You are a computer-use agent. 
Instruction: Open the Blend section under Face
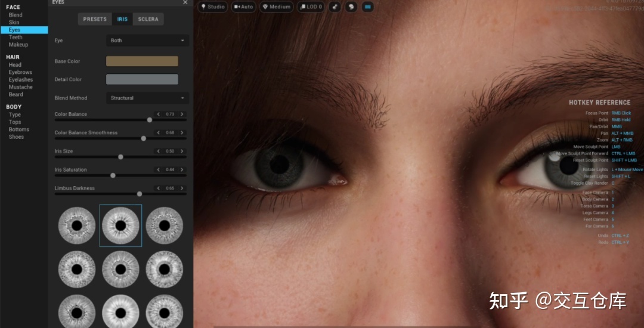pyautogui.click(x=16, y=15)
